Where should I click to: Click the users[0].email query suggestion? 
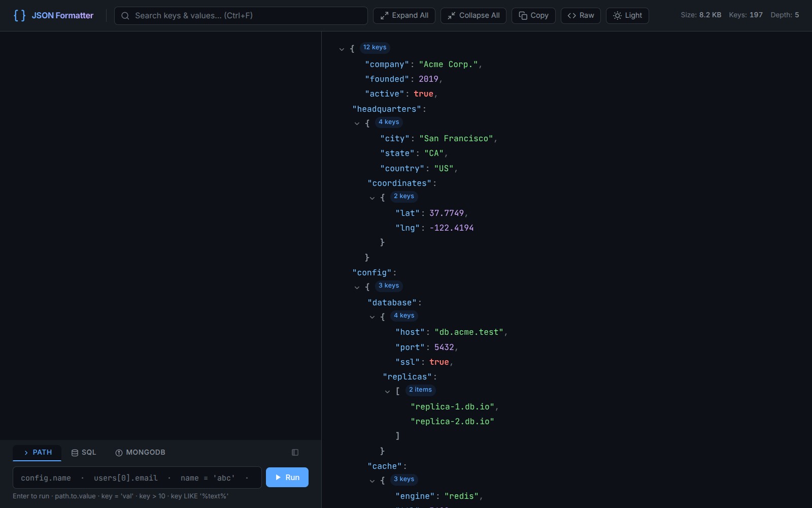[127, 478]
